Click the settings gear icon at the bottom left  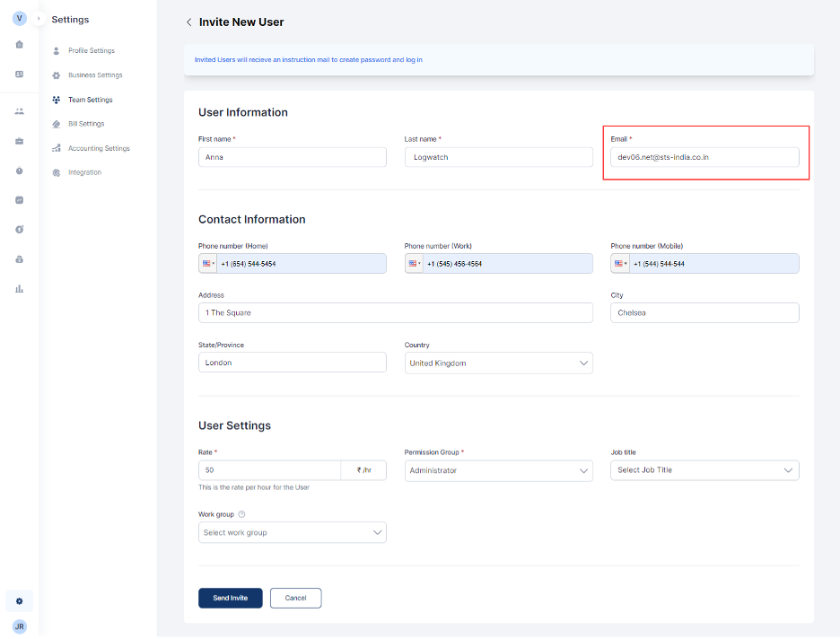click(19, 600)
